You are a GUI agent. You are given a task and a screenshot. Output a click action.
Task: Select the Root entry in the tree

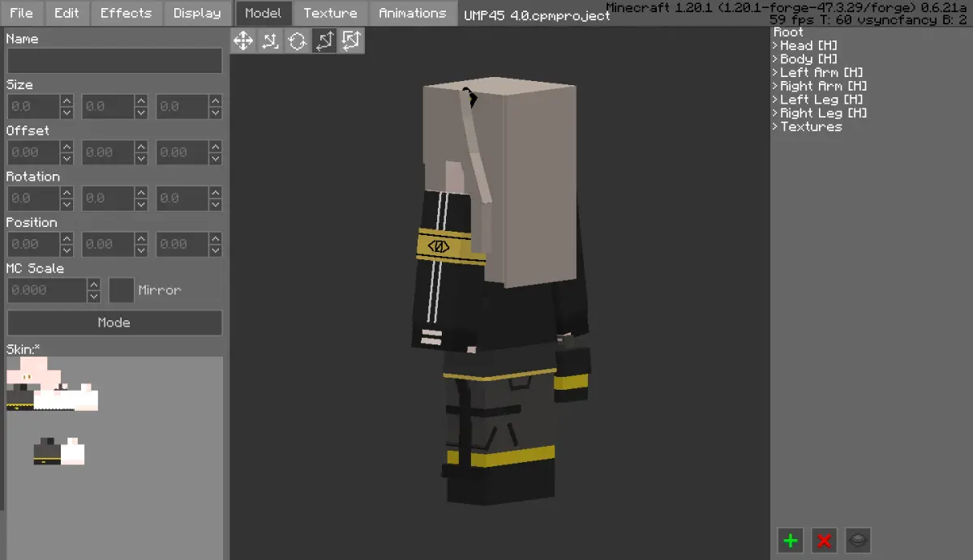[x=789, y=32]
